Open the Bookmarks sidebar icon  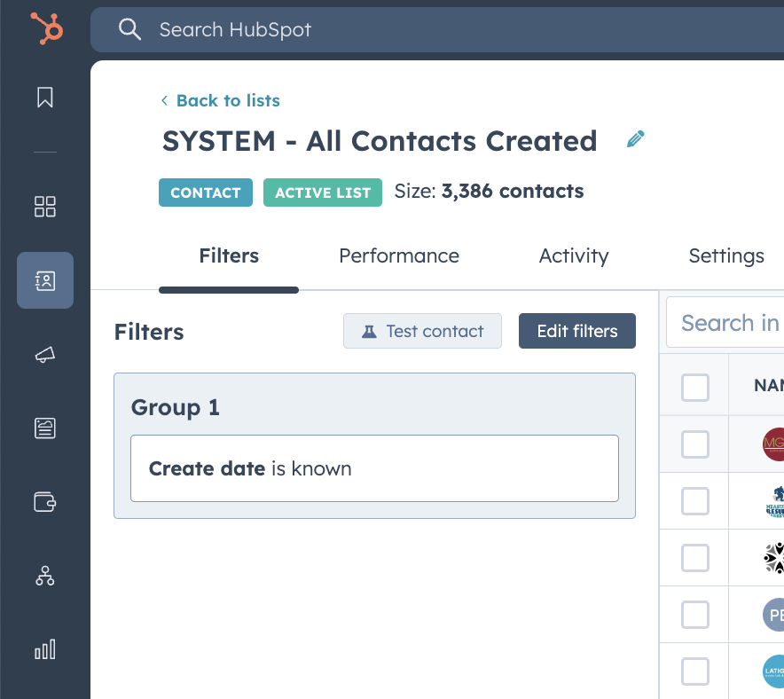point(45,98)
